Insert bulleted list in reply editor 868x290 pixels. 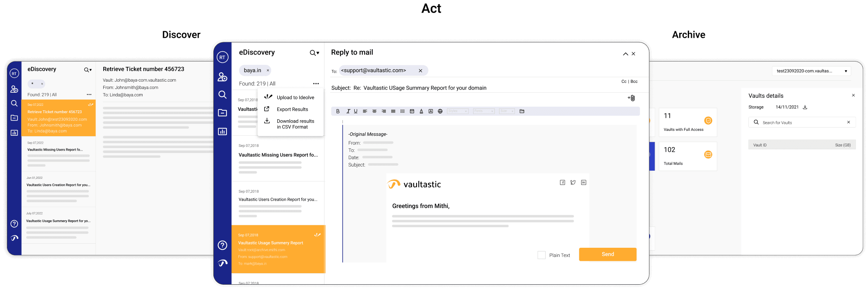point(403,111)
